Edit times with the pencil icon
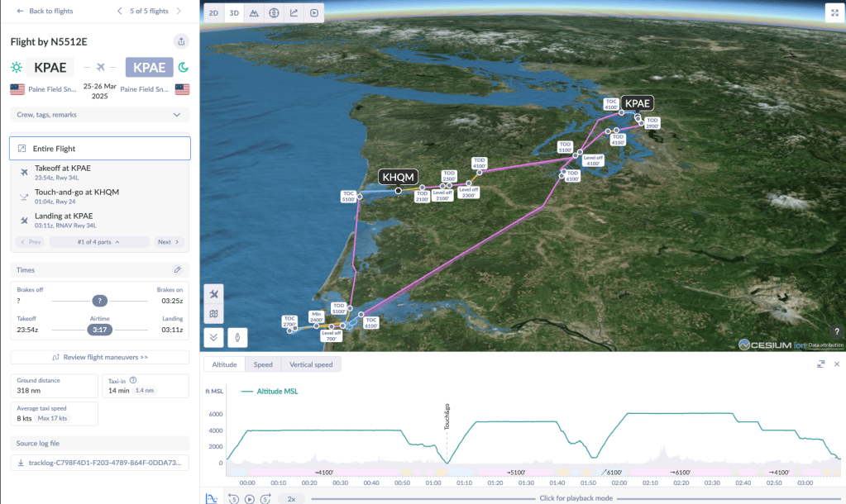 point(177,270)
